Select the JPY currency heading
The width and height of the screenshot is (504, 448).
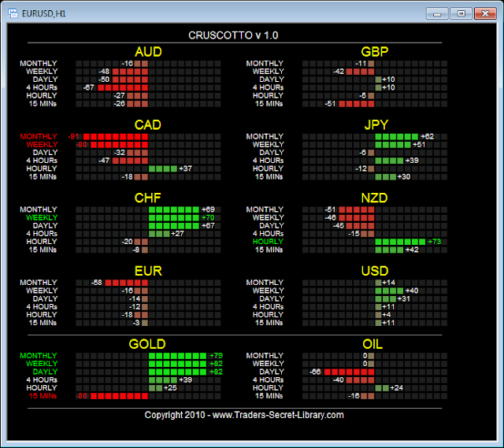click(376, 124)
